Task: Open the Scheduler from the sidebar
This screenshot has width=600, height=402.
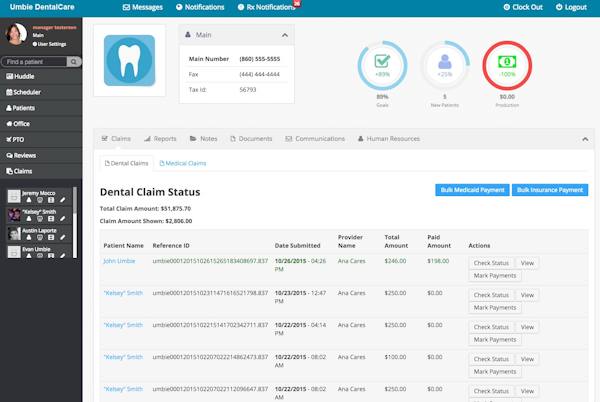Action: point(28,92)
